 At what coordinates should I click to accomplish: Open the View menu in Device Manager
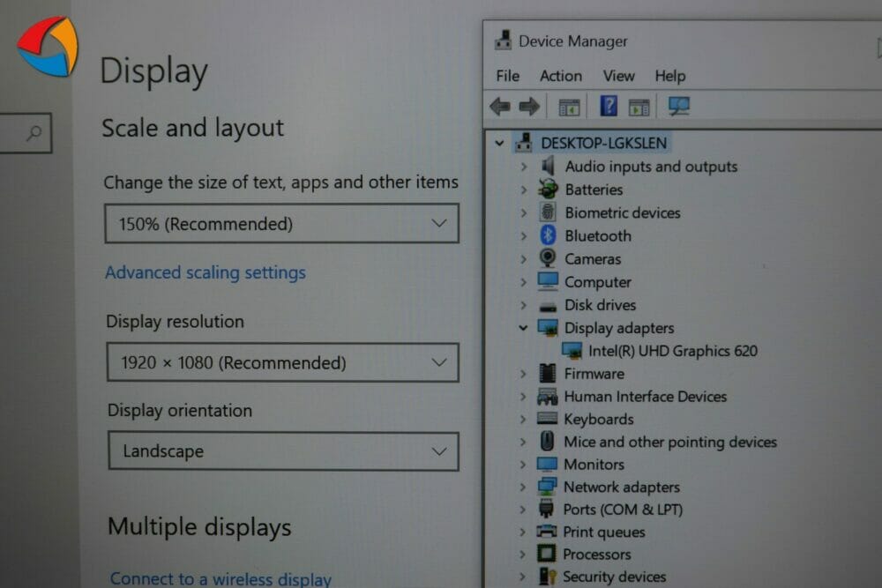coord(619,75)
